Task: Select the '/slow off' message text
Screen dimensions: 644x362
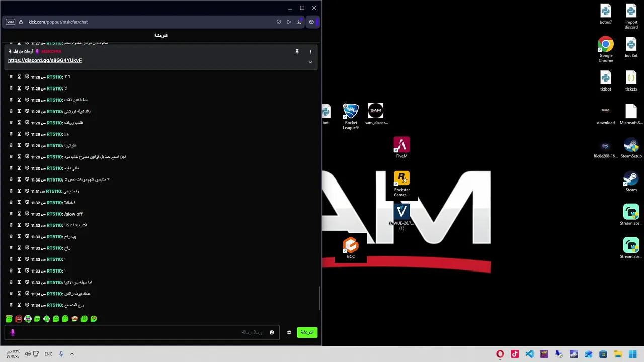Action: coord(73,214)
